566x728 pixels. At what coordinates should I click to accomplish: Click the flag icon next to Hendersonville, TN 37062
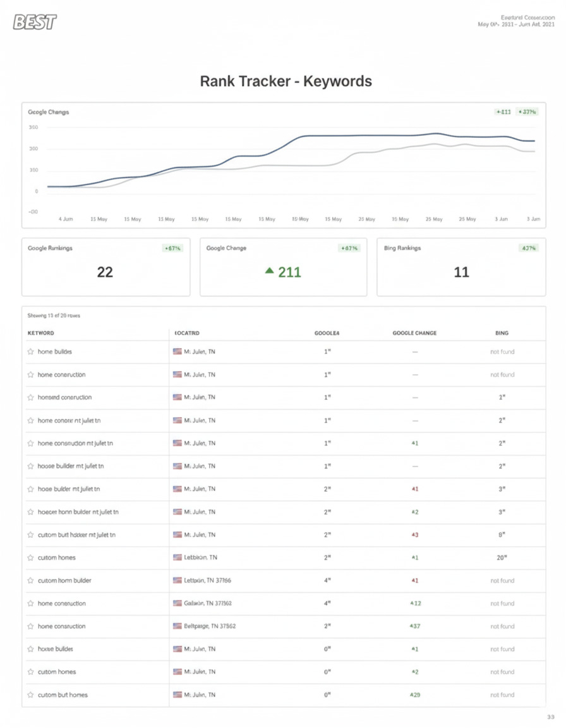coord(178,626)
